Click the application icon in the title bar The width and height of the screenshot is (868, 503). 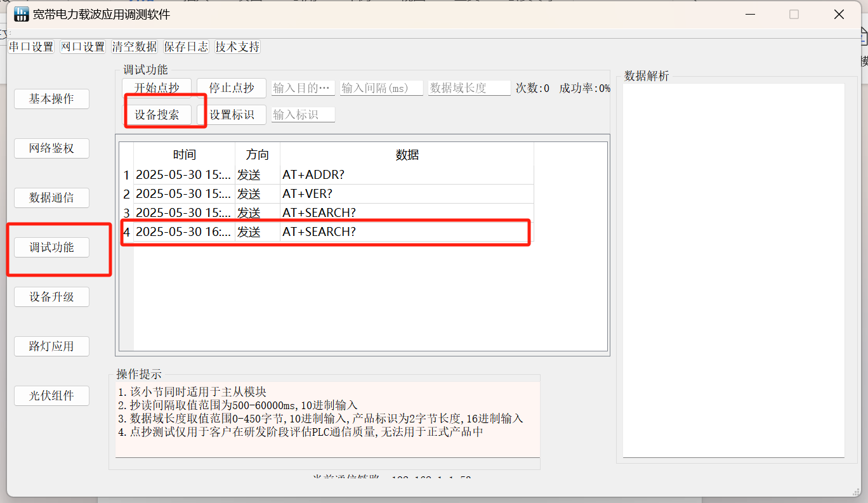point(21,13)
